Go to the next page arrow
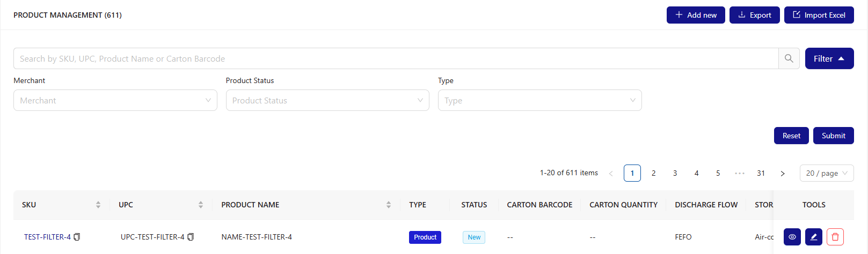 pos(783,173)
